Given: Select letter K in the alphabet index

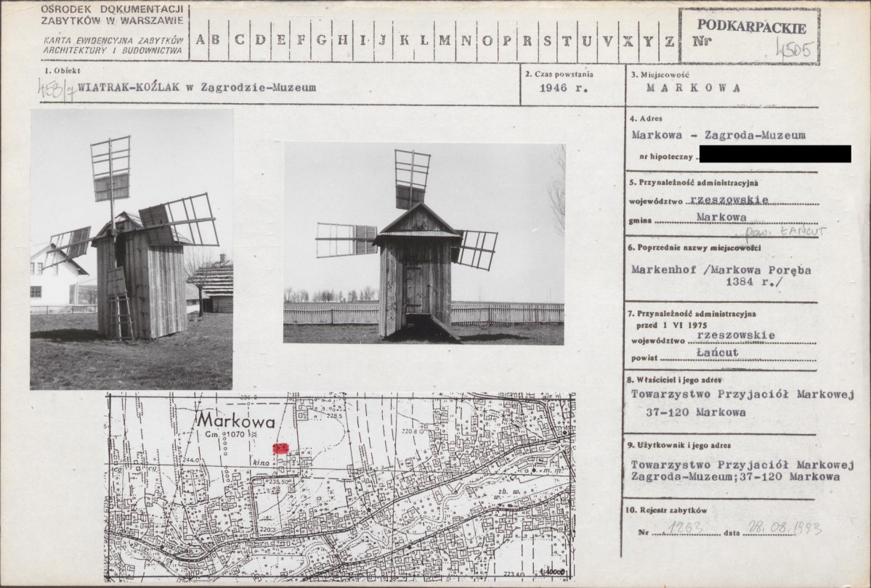Looking at the screenshot, I should pyautogui.click(x=404, y=41).
